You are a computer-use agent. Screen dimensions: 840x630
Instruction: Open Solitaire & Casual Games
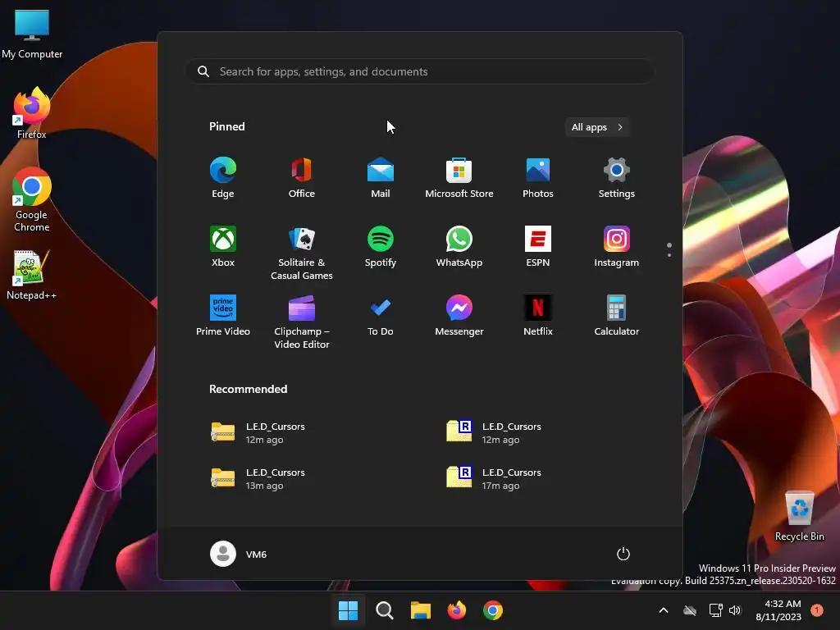302,253
